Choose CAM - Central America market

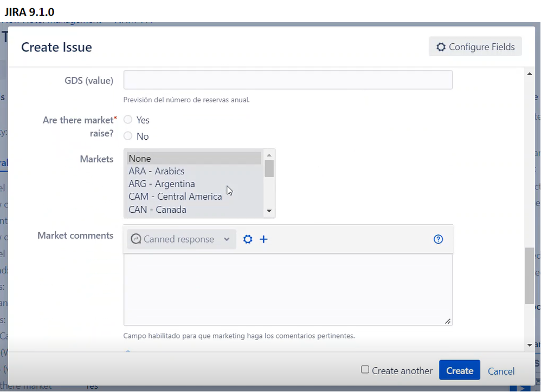pos(194,197)
